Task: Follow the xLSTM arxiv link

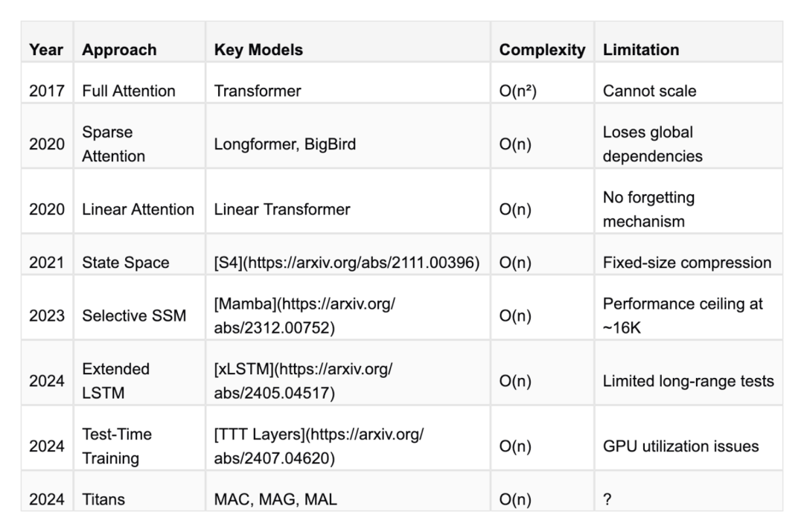Action: [302, 381]
